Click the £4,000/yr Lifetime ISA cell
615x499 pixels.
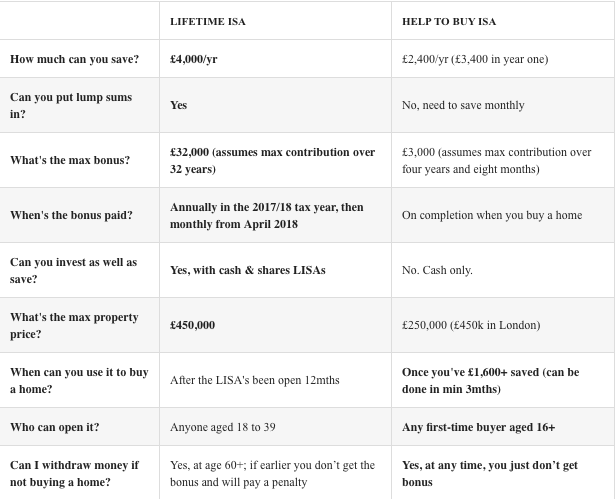point(193,59)
